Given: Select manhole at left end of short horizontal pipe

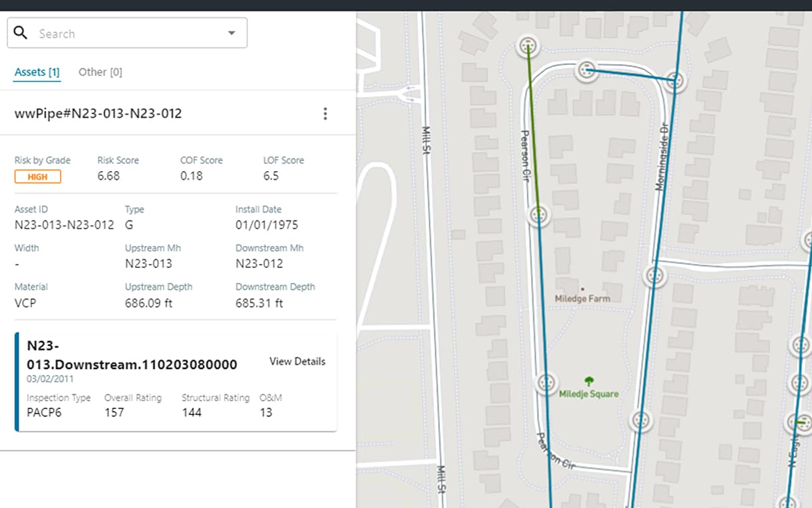Looking at the screenshot, I should click(x=586, y=70).
